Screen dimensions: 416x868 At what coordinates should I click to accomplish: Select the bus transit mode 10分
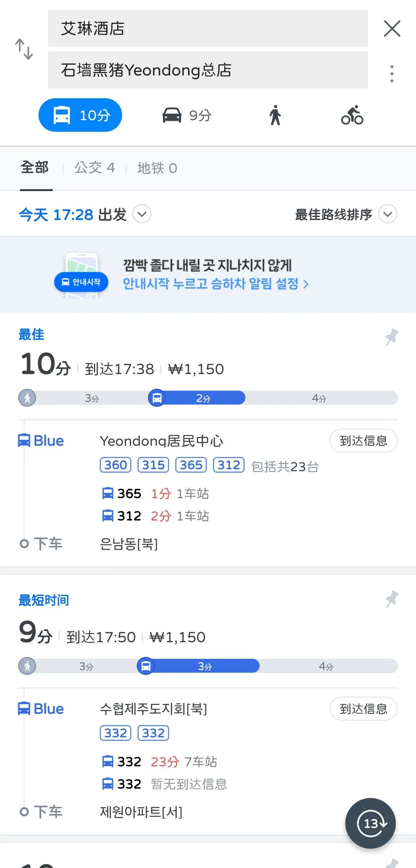pos(80,115)
